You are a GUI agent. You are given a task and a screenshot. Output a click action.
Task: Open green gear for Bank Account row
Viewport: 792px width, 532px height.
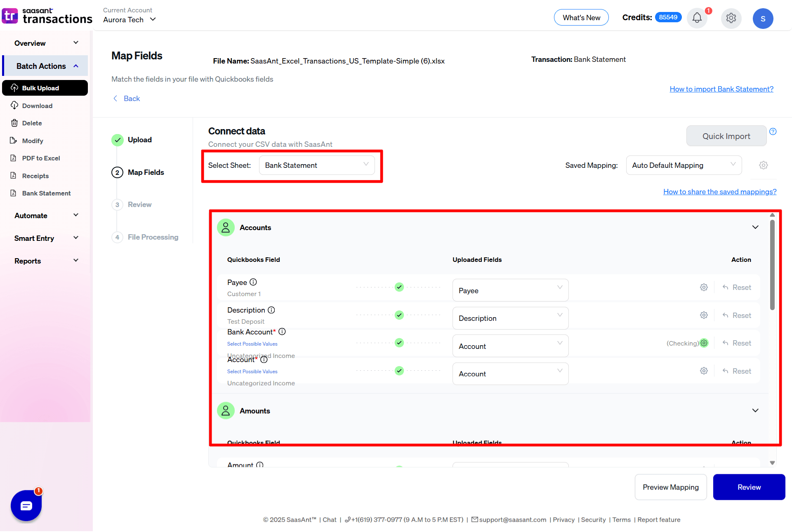point(704,343)
